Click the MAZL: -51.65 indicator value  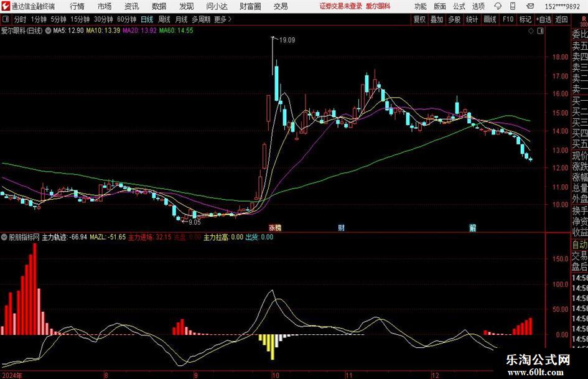pyautogui.click(x=108, y=237)
